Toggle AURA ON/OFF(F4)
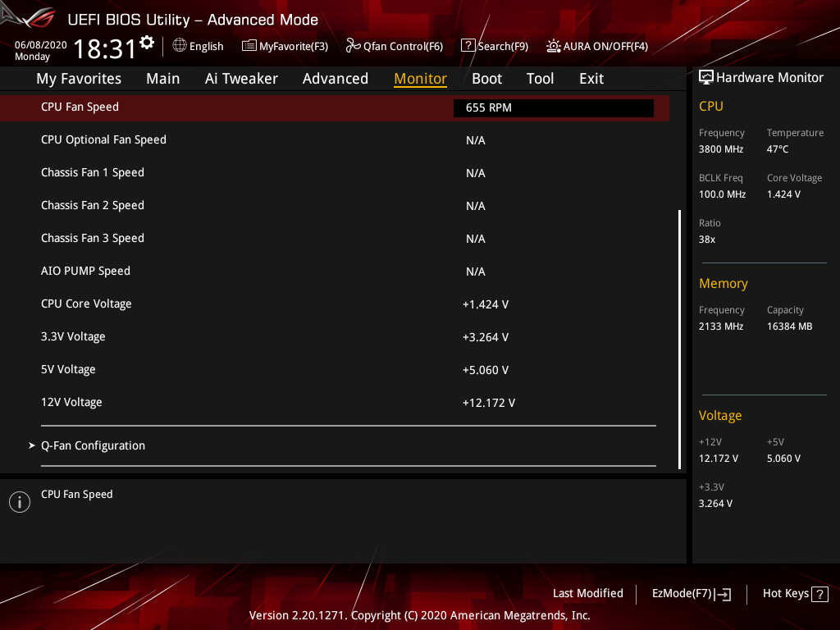The height and width of the screenshot is (630, 840). [597, 46]
